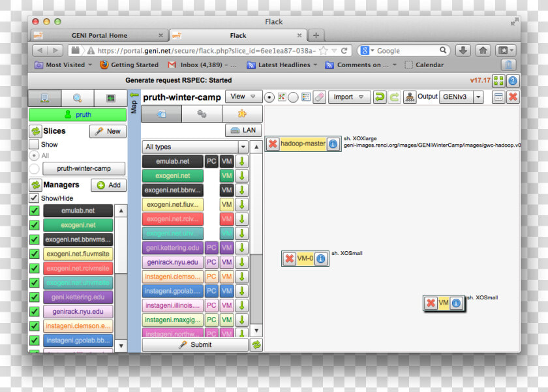Click the list view icon in canvas toolbar
The width and height of the screenshot is (548, 392).
306,97
